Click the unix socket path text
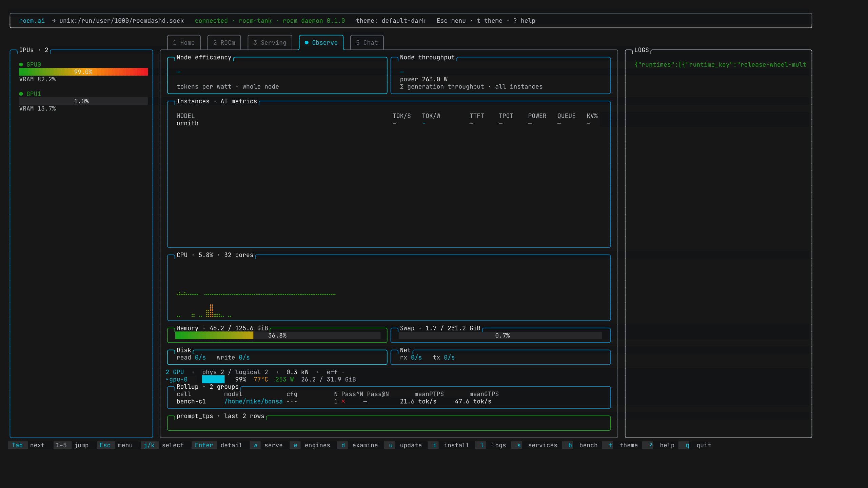The height and width of the screenshot is (488, 868). (x=122, y=21)
